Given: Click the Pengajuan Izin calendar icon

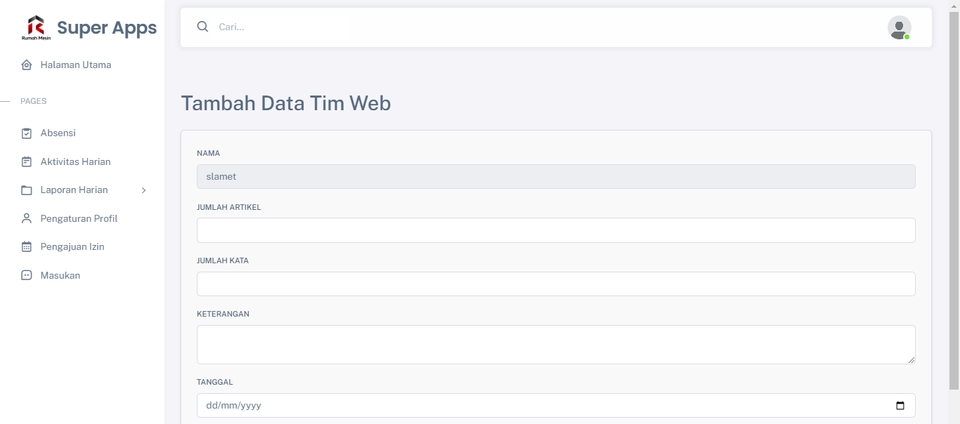Looking at the screenshot, I should click(27, 247).
